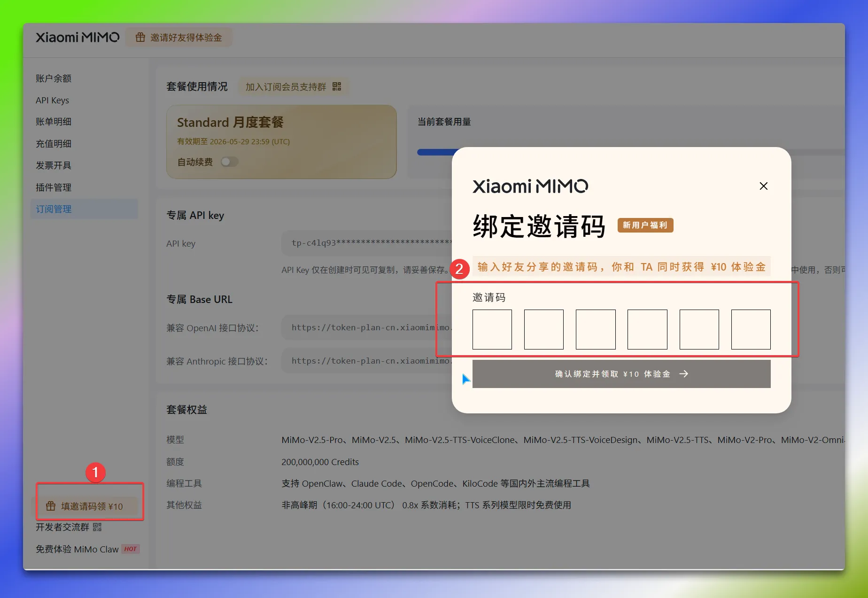Click the sixth 邀请码 input box
The width and height of the screenshot is (868, 598).
(751, 329)
